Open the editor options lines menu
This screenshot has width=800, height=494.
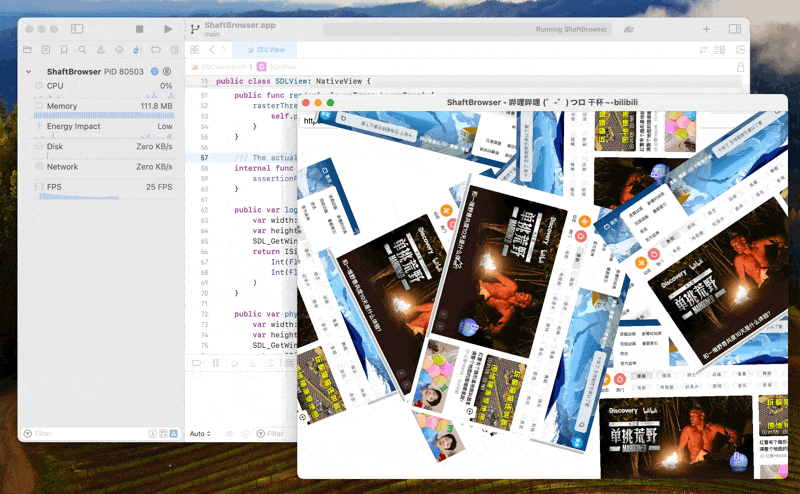click(x=719, y=50)
